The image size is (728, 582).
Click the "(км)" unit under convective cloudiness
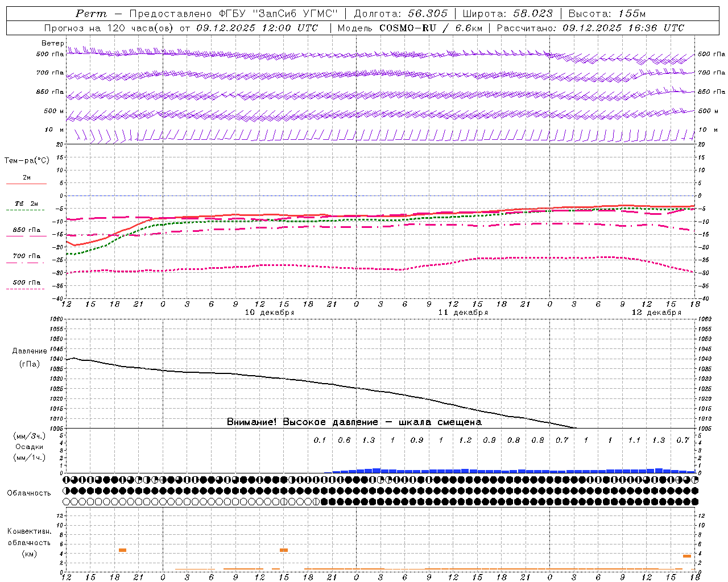pyautogui.click(x=29, y=554)
